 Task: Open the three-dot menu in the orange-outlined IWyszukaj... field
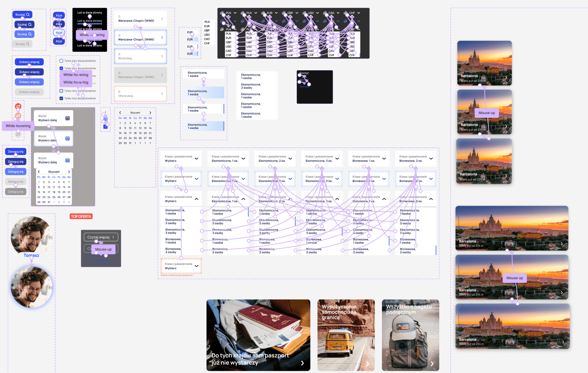pos(162,94)
